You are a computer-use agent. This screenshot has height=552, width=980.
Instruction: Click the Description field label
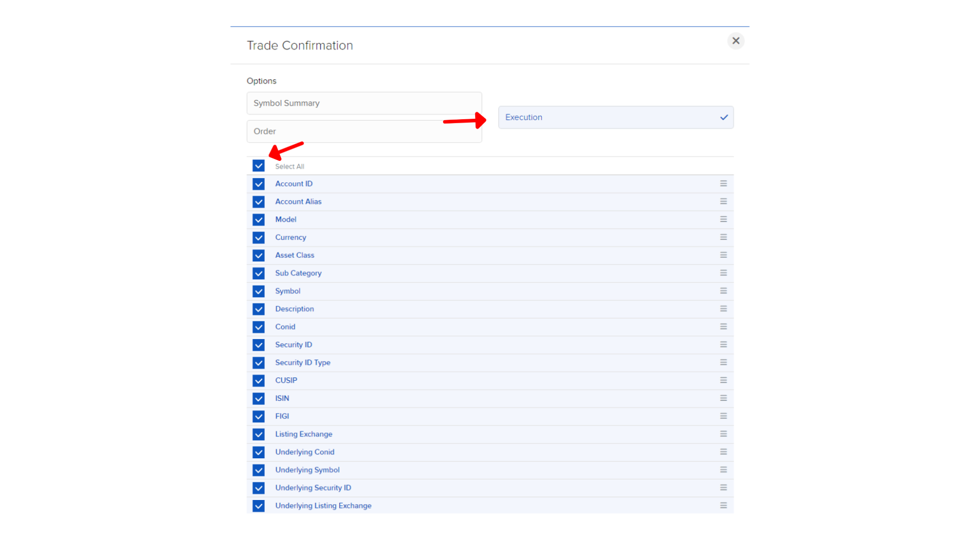pos(294,309)
